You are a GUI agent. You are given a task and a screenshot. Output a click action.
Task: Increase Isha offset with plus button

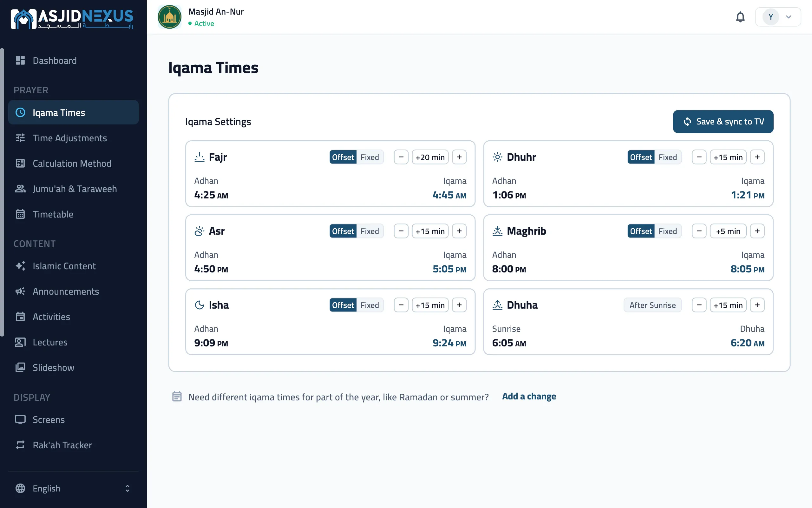click(459, 305)
